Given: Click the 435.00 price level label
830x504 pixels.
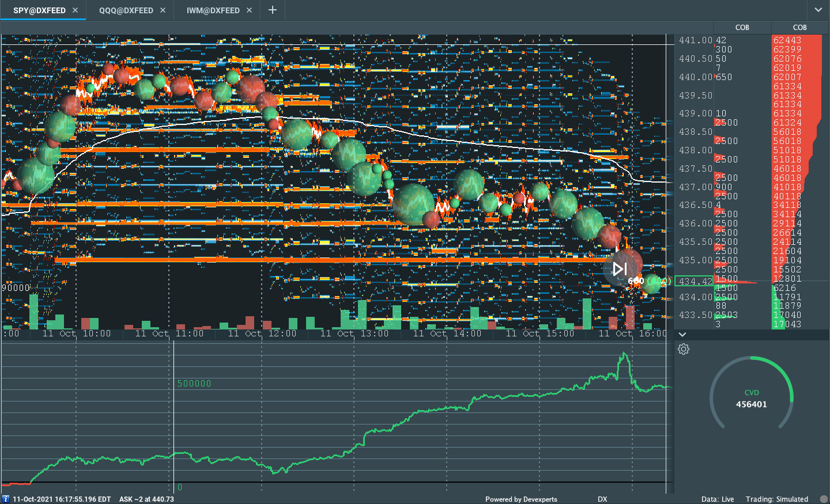Looking at the screenshot, I should (x=696, y=260).
